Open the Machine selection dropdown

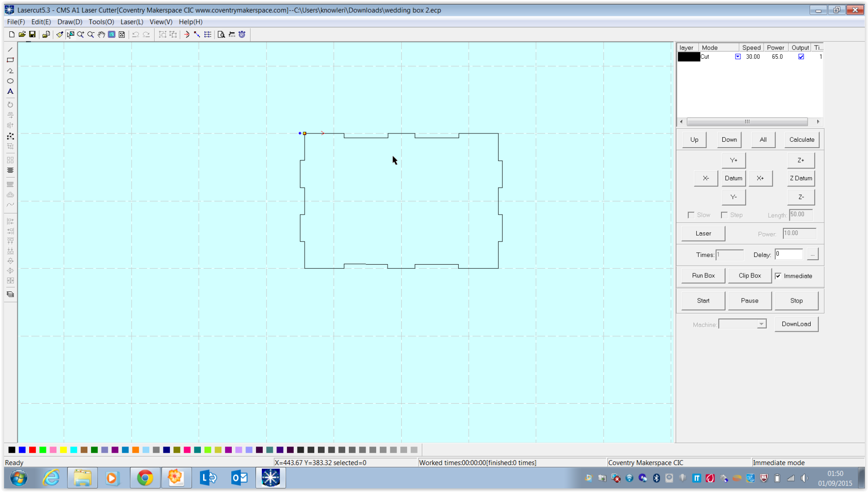click(761, 323)
